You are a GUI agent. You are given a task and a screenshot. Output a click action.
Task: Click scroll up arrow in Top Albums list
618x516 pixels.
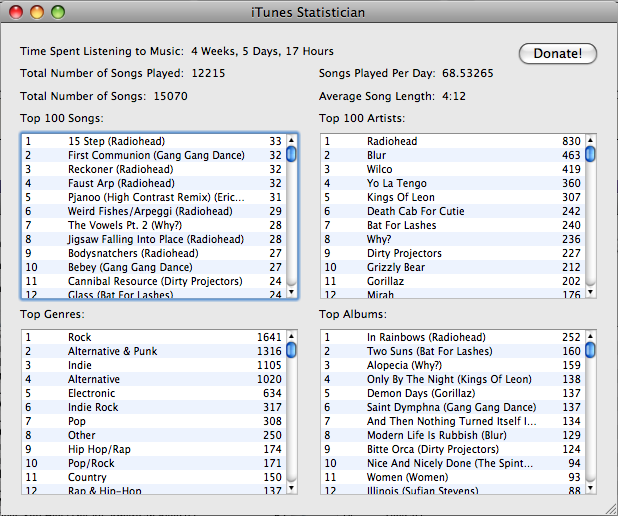coord(590,336)
